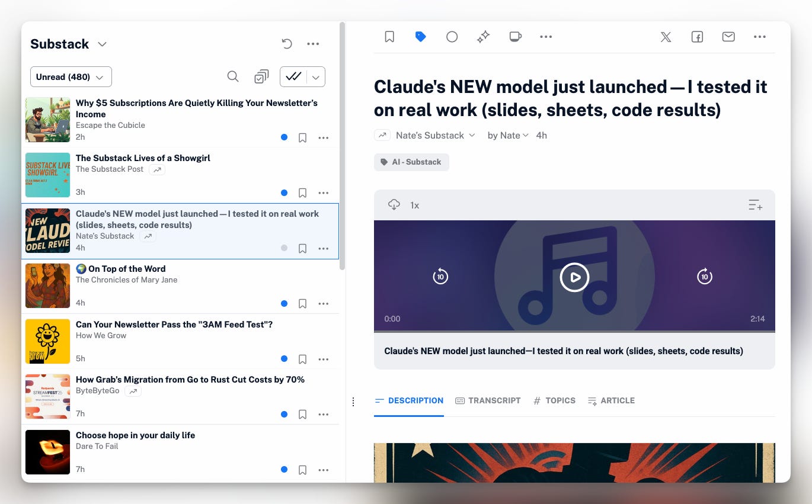Screen dimensions: 812x504
Task: Open Why $5 Subscriptions article from list
Action: coord(180,120)
